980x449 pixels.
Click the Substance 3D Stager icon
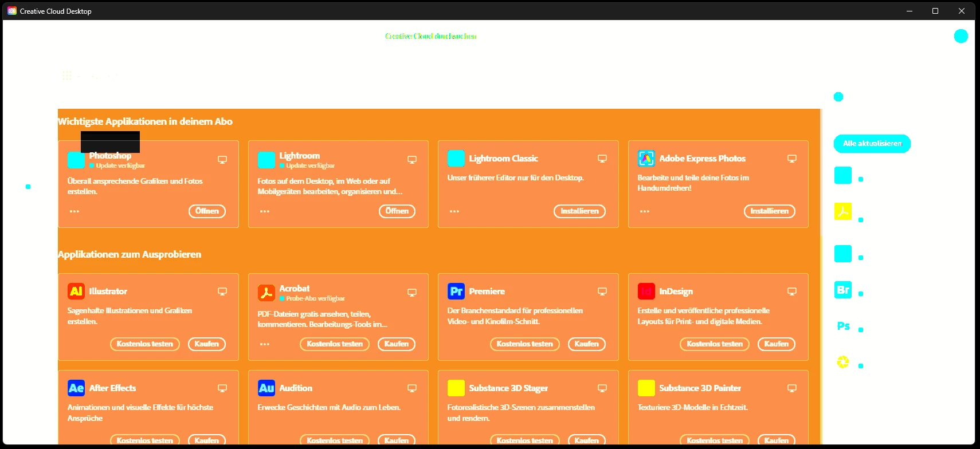point(456,388)
